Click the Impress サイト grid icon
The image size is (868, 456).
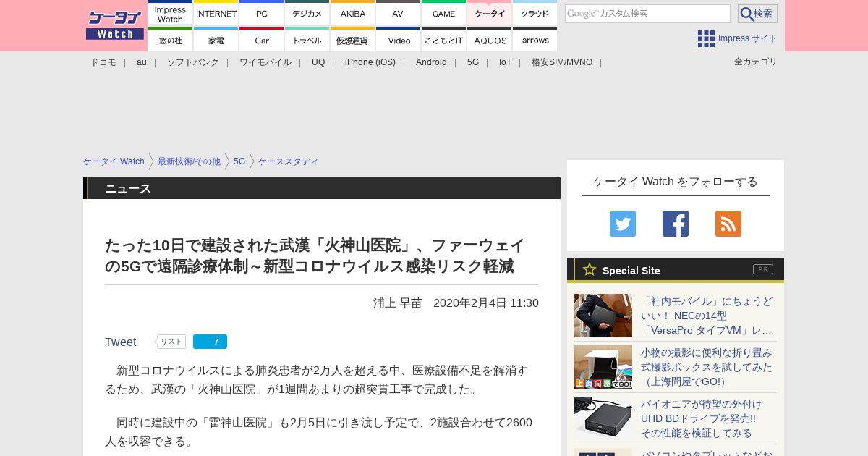click(706, 38)
